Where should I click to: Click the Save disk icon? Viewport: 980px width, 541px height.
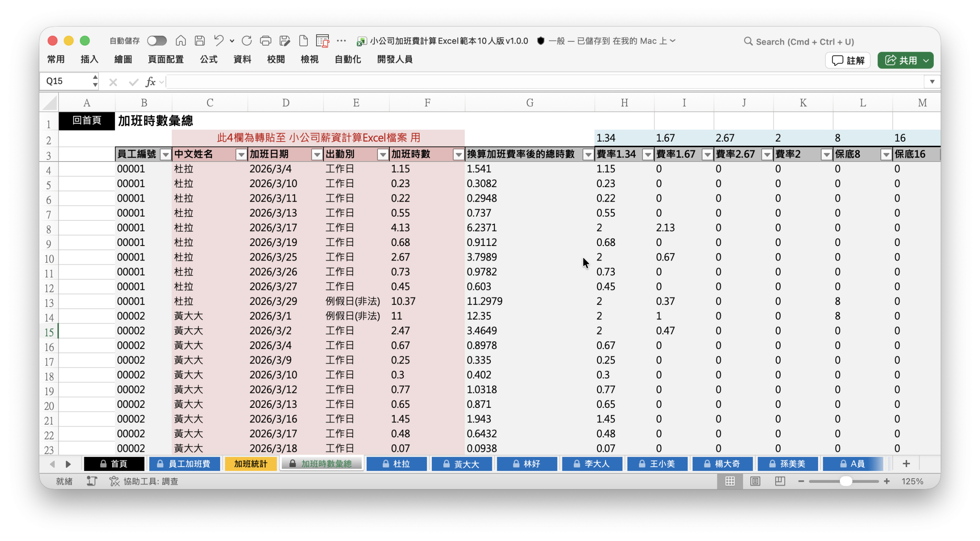tap(200, 41)
